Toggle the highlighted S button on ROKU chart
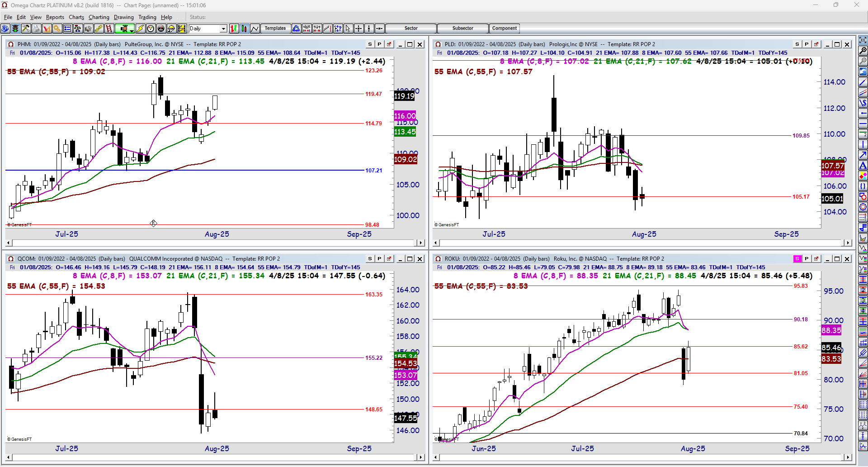Viewport: 868px width, 467px height. point(797,259)
